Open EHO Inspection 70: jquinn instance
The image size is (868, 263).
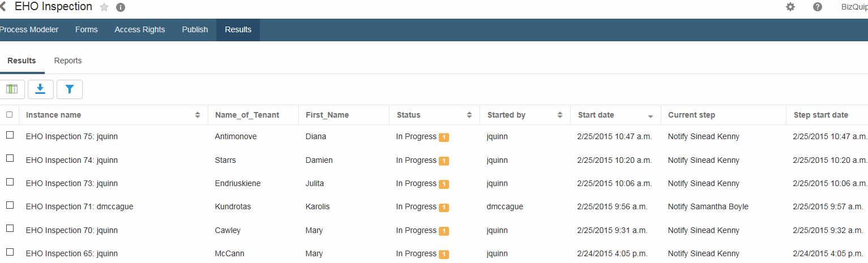pyautogui.click(x=72, y=230)
